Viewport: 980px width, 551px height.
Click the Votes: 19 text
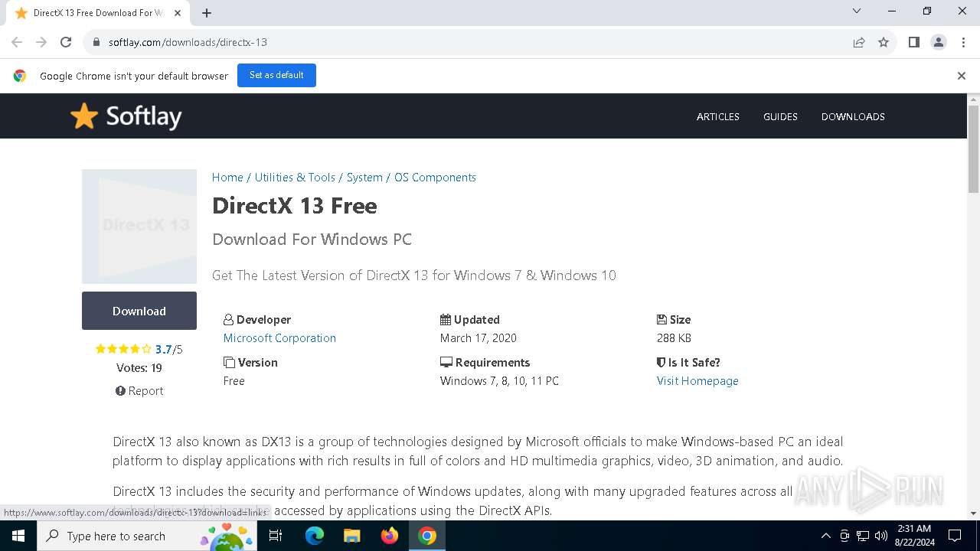coord(139,367)
